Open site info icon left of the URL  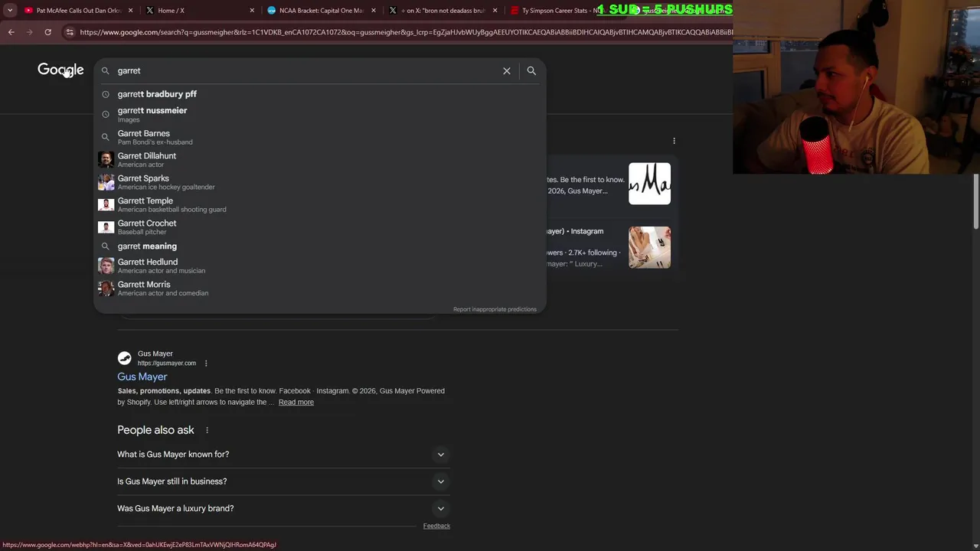pos(70,32)
